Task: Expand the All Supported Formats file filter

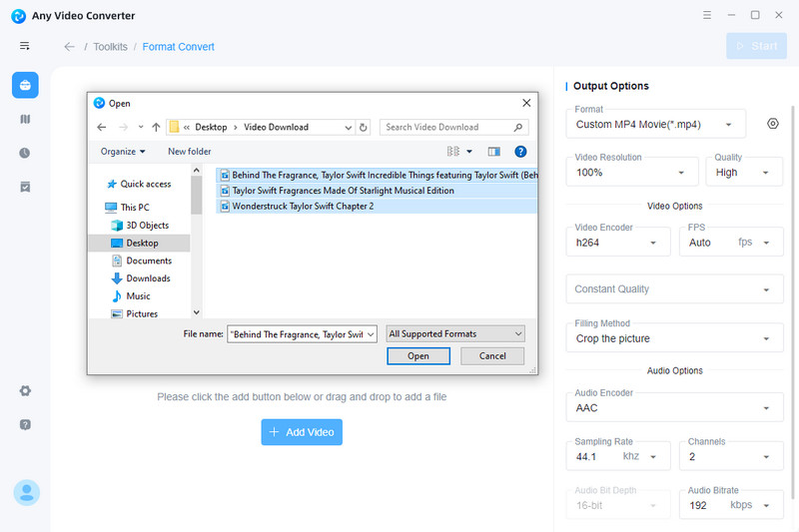Action: tap(455, 334)
